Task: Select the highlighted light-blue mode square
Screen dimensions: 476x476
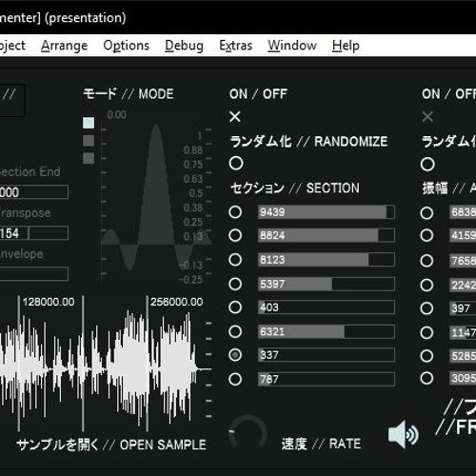Action: coord(89,123)
